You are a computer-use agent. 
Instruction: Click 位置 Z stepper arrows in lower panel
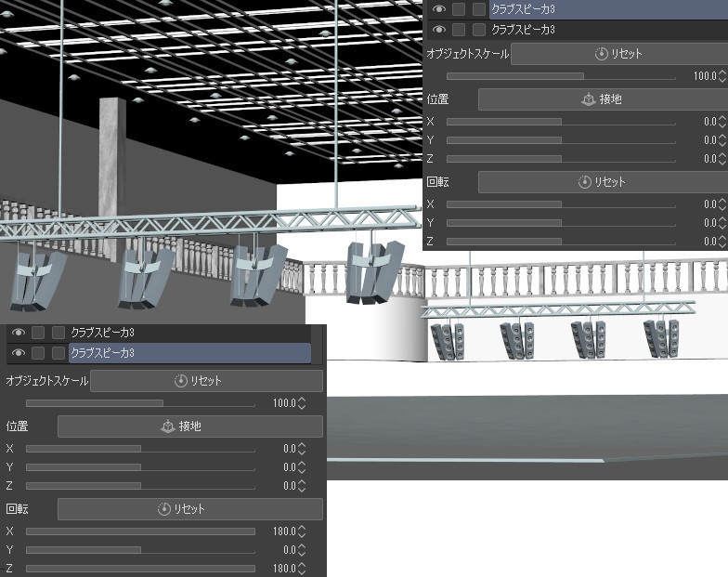coord(302,485)
